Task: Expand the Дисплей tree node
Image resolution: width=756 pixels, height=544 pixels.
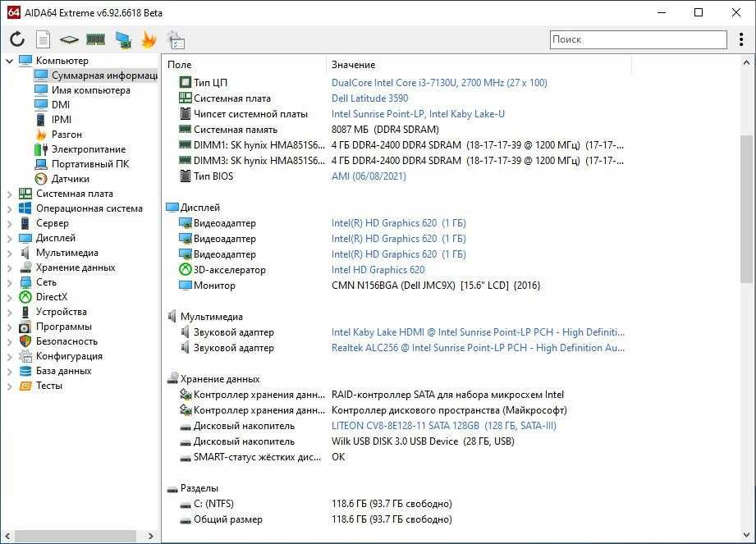Action: click(x=9, y=239)
